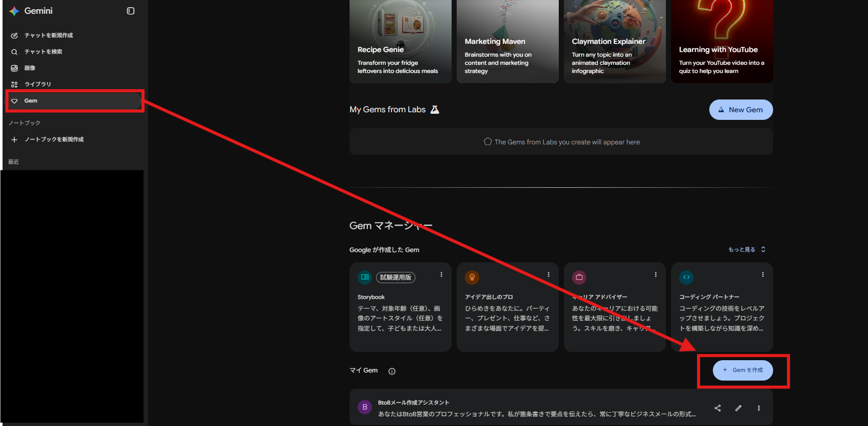Click the info icon next to マイ Gem
This screenshot has height=426, width=868.
pyautogui.click(x=392, y=371)
